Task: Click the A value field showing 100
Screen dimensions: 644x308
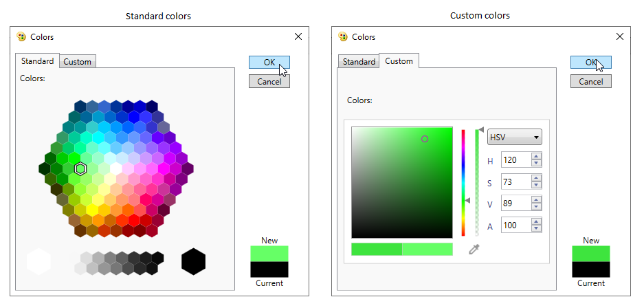Action: point(516,225)
